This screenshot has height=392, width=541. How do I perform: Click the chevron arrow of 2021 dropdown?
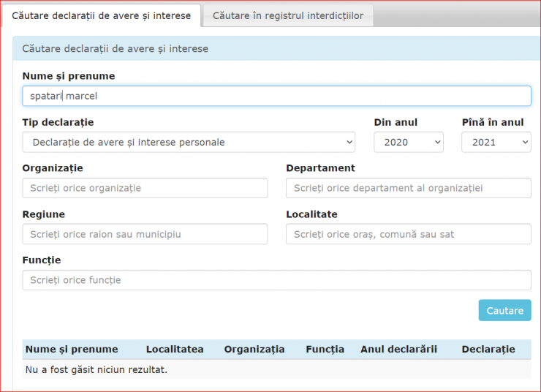[525, 142]
